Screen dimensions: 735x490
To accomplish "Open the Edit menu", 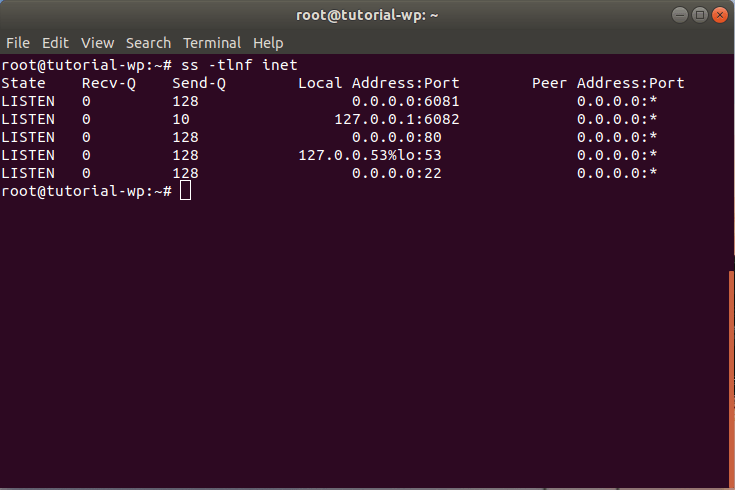I will coord(55,43).
